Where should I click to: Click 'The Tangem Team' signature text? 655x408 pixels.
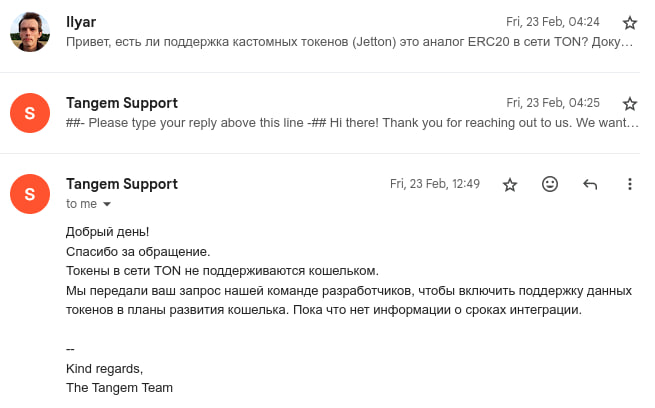tap(119, 387)
